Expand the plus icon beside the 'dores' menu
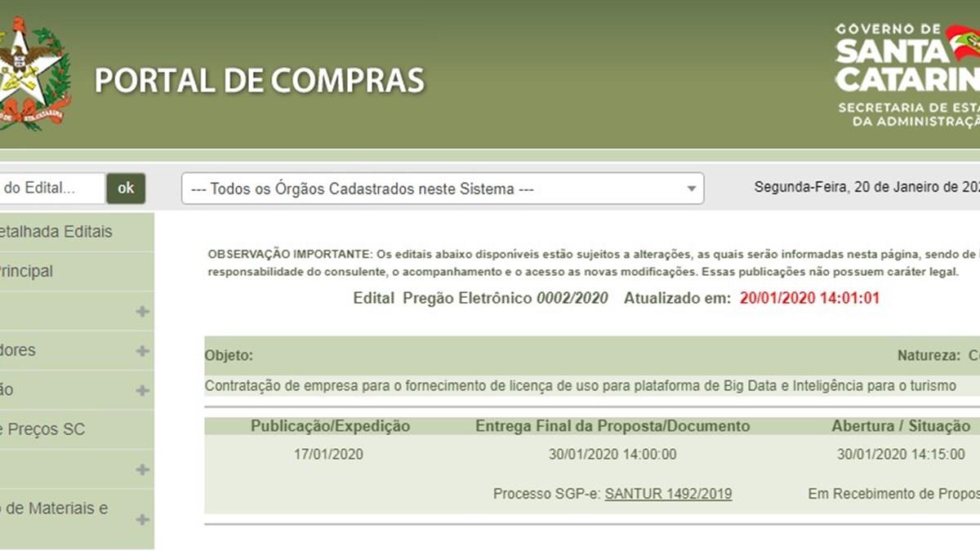Viewport: 980px width, 551px height. tap(143, 351)
